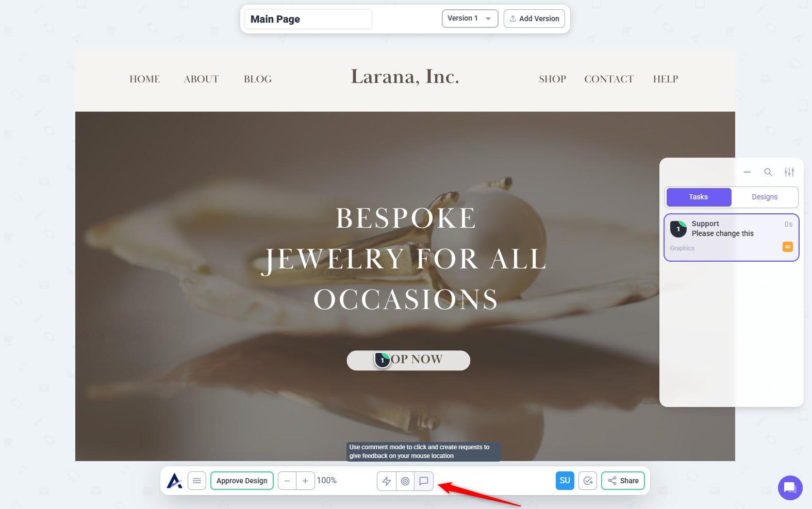This screenshot has width=812, height=509.
Task: Click the Approve Design button
Action: 242,481
